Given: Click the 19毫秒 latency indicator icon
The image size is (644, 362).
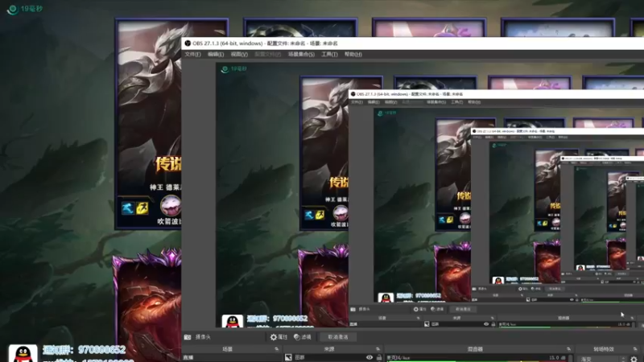Looking at the screenshot, I should pyautogui.click(x=13, y=9).
